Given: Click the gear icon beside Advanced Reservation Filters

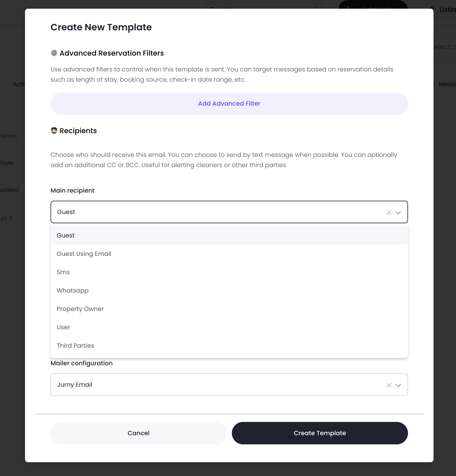Looking at the screenshot, I should tap(54, 53).
